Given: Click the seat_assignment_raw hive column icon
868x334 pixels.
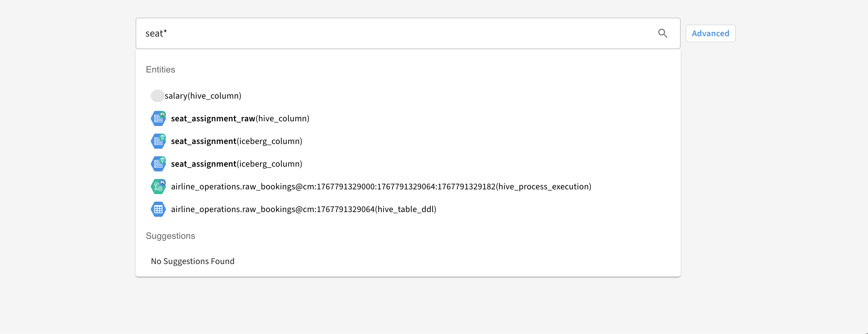Looking at the screenshot, I should click(x=158, y=118).
